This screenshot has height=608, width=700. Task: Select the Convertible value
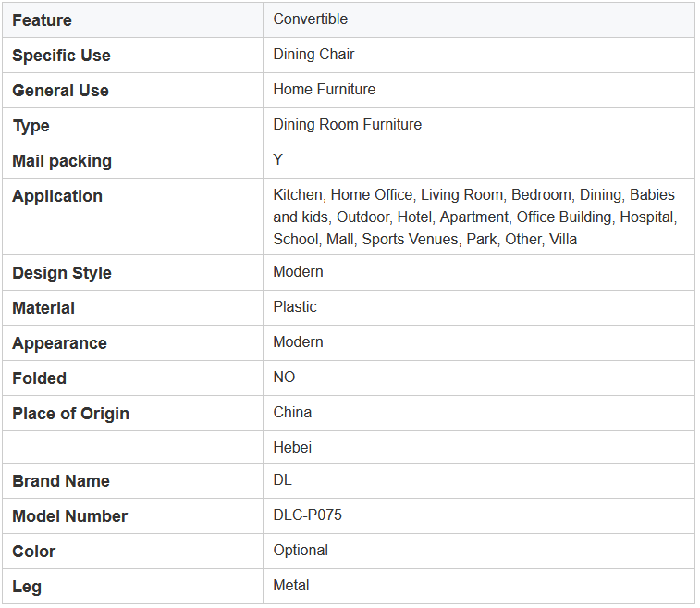311,19
